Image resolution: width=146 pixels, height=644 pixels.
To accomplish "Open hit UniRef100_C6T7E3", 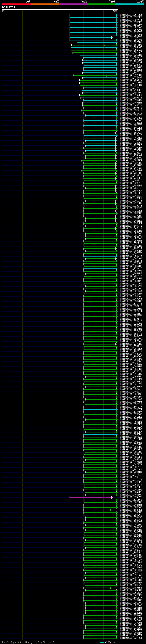I will pos(131,15).
